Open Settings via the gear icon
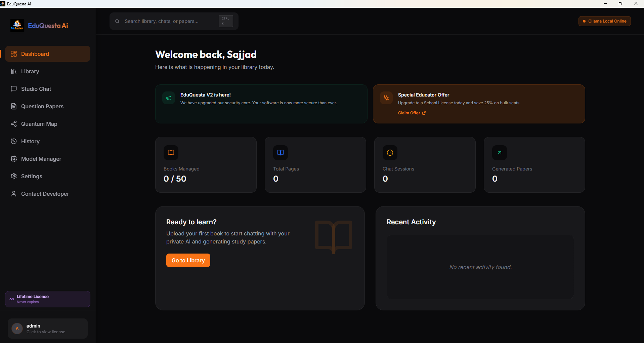This screenshot has width=644, height=343. click(x=13, y=176)
